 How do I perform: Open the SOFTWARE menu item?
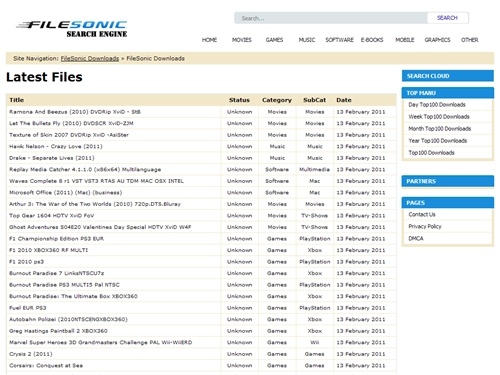coord(339,40)
